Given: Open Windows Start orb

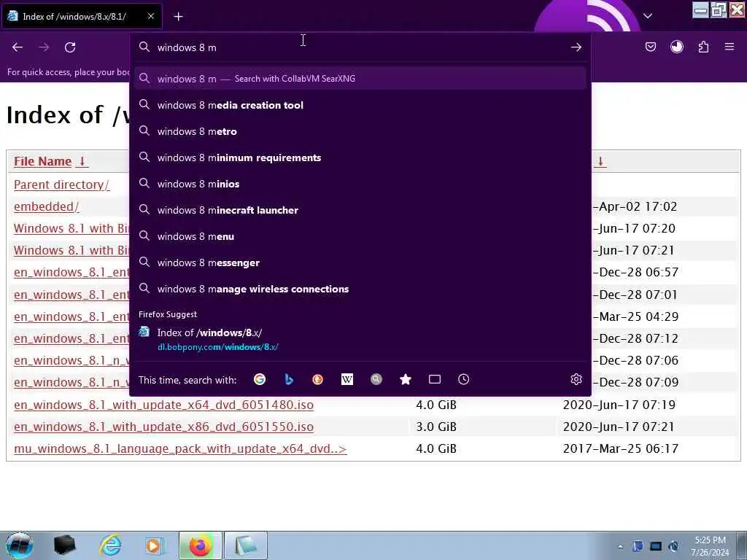Looking at the screenshot, I should [x=20, y=545].
